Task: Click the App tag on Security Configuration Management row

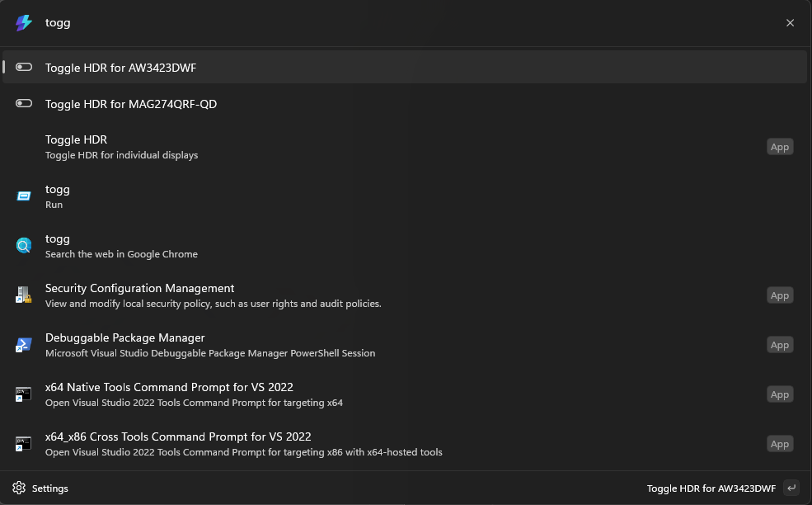Action: click(779, 295)
